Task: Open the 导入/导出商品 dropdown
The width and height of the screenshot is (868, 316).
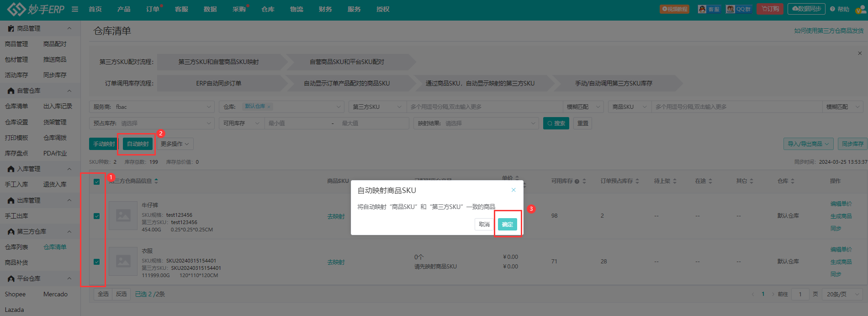Action: pos(809,144)
